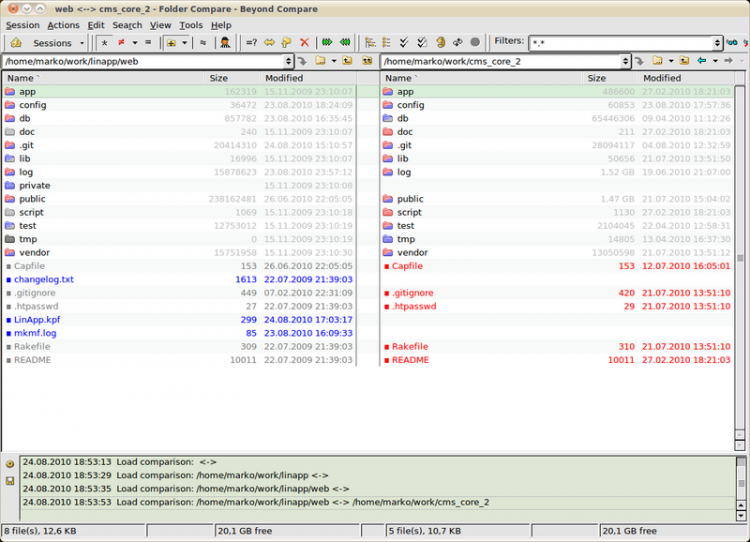Sort left pane by Modified column
The image size is (750, 542).
284,78
